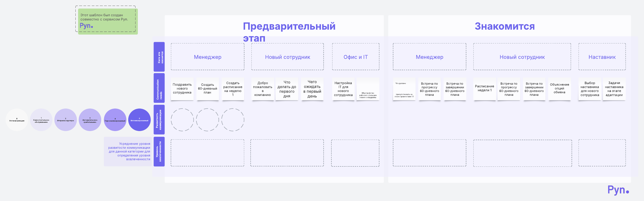The width and height of the screenshot is (644, 201).
Task: Select the 'Поздравить нового сотрудника' sticky note
Action: (182, 89)
